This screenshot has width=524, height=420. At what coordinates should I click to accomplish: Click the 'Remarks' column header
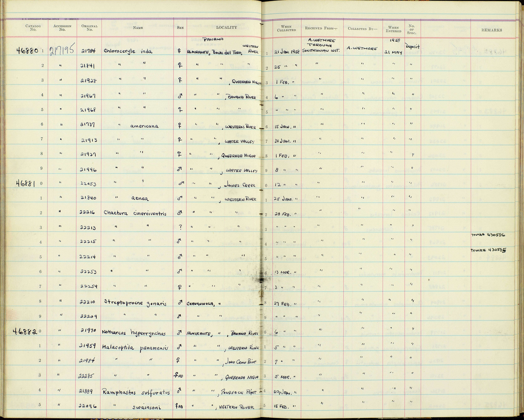[x=492, y=30]
